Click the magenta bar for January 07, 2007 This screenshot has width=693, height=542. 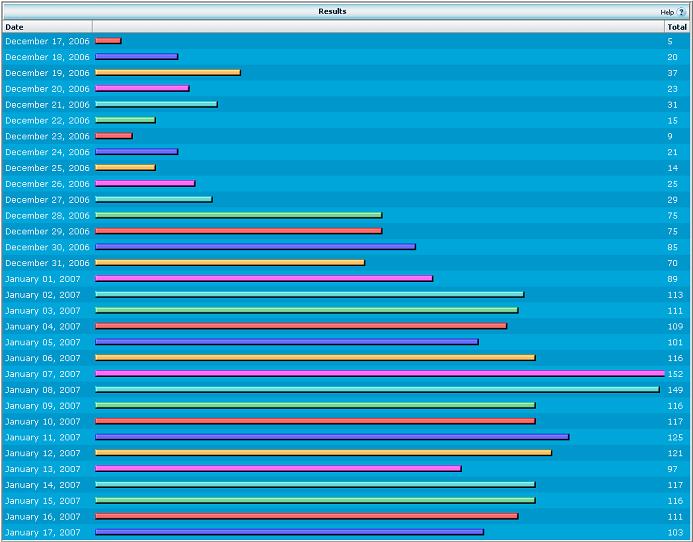coord(380,374)
